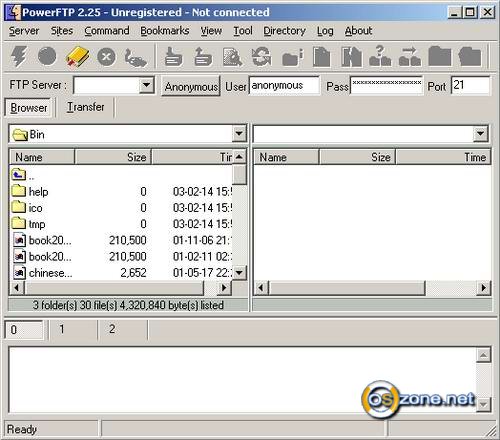Click the folder info toolbar icon
Screen dimensions: 500x440
292,57
